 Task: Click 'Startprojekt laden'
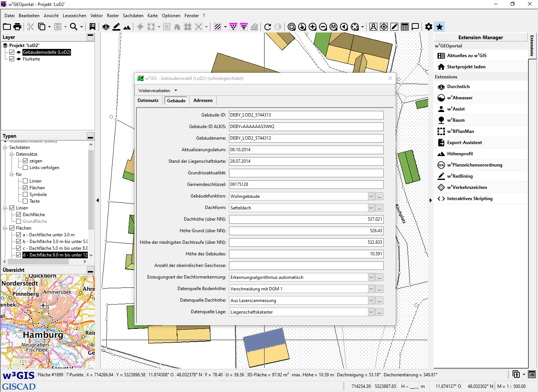(x=481, y=67)
